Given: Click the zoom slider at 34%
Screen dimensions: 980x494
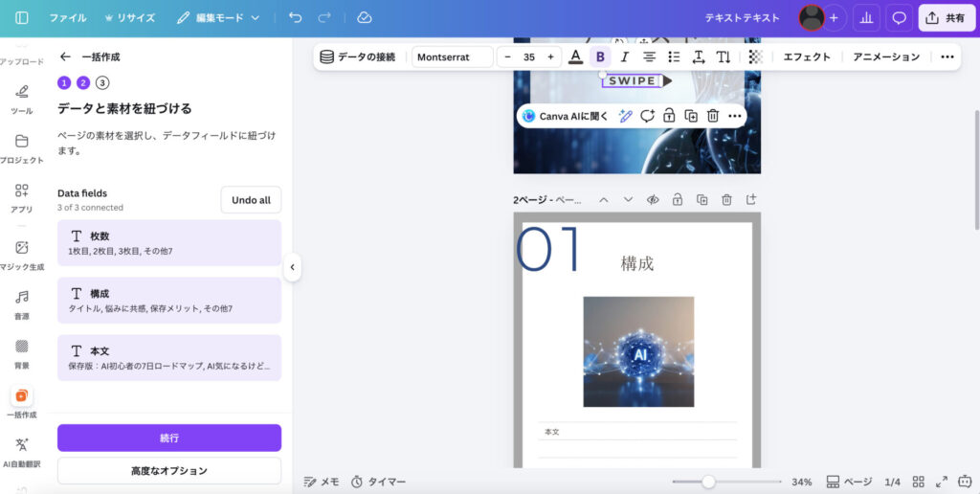Looking at the screenshot, I should [x=708, y=482].
